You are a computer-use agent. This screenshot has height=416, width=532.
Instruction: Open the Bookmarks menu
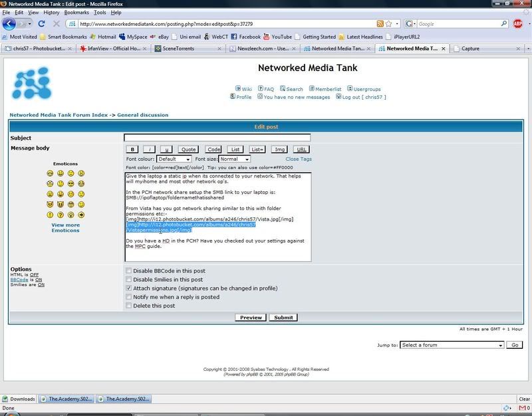pos(76,13)
